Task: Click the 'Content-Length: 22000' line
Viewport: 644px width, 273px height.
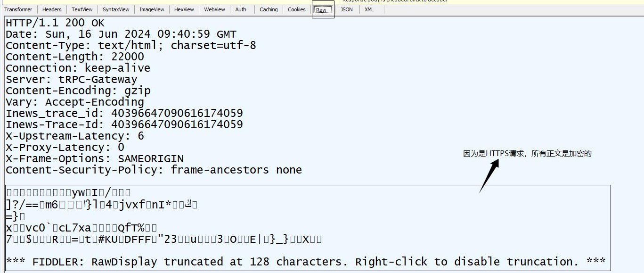Action: [75, 57]
